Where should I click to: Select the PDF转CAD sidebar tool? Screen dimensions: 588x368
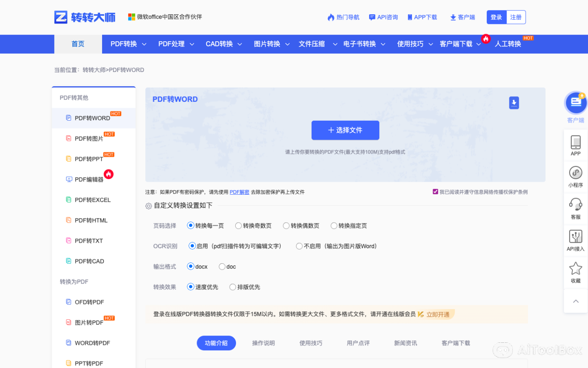(89, 261)
